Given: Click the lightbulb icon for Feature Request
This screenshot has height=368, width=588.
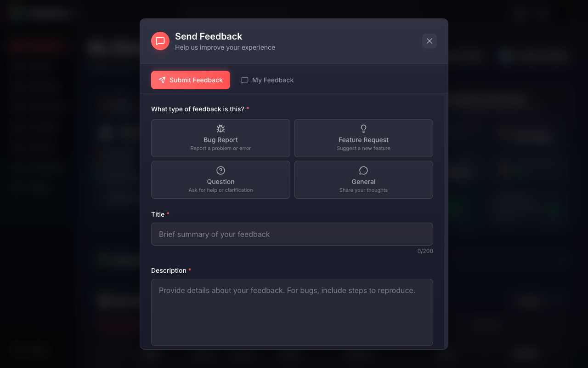Looking at the screenshot, I should click(363, 128).
